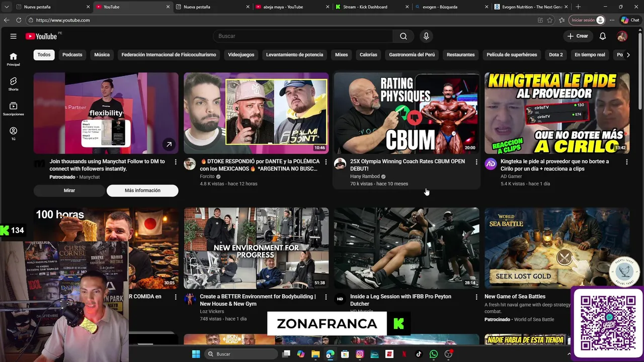The height and width of the screenshot is (362, 644).
Task: Click Más información on Manychat ad
Action: 142,191
